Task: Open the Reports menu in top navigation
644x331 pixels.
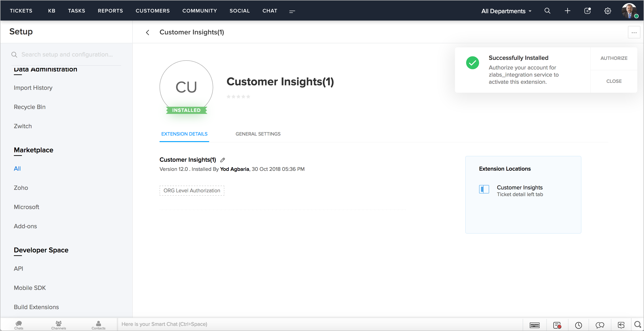Action: point(110,11)
